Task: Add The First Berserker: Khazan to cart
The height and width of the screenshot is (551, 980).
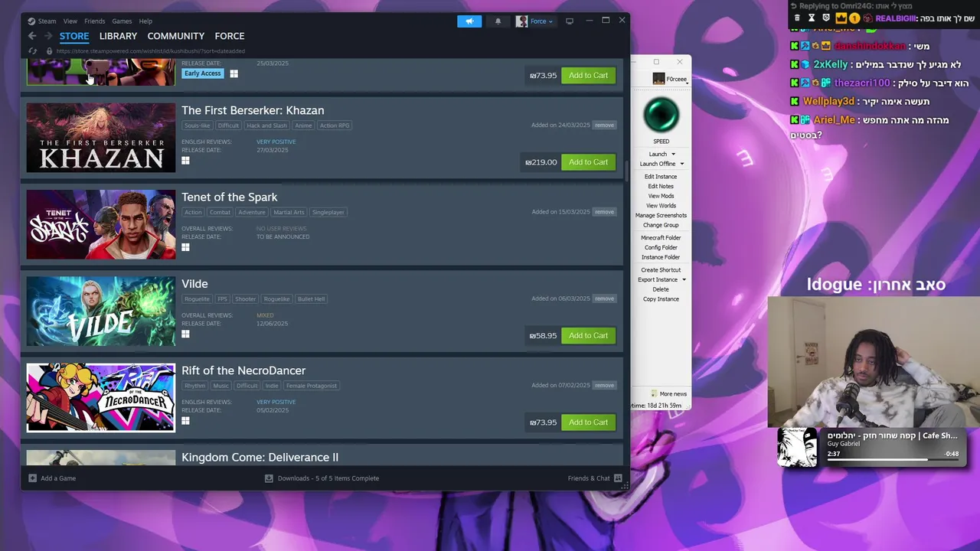Action: click(588, 162)
